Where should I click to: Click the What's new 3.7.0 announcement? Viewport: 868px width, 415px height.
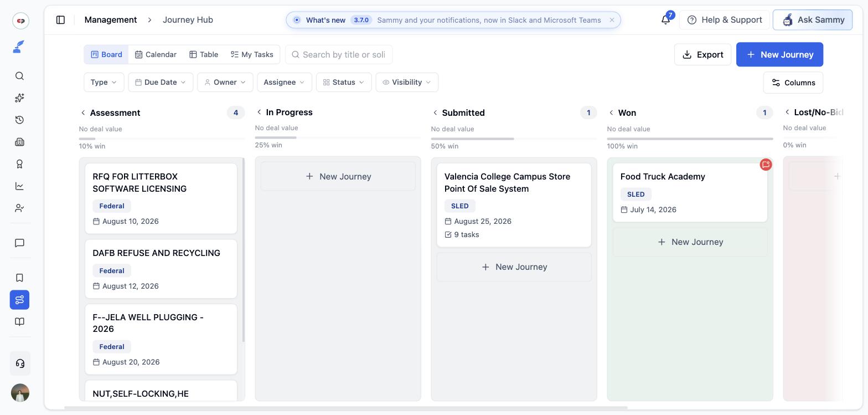point(453,20)
